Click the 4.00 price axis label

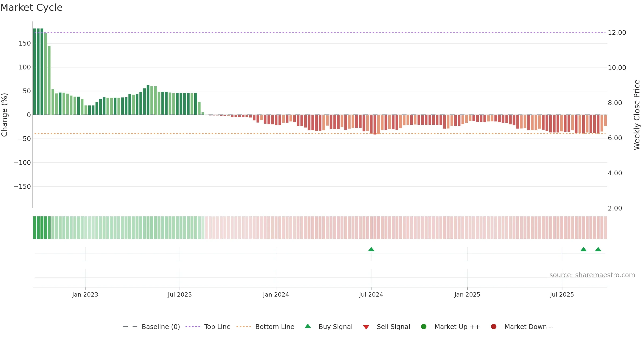click(615, 173)
